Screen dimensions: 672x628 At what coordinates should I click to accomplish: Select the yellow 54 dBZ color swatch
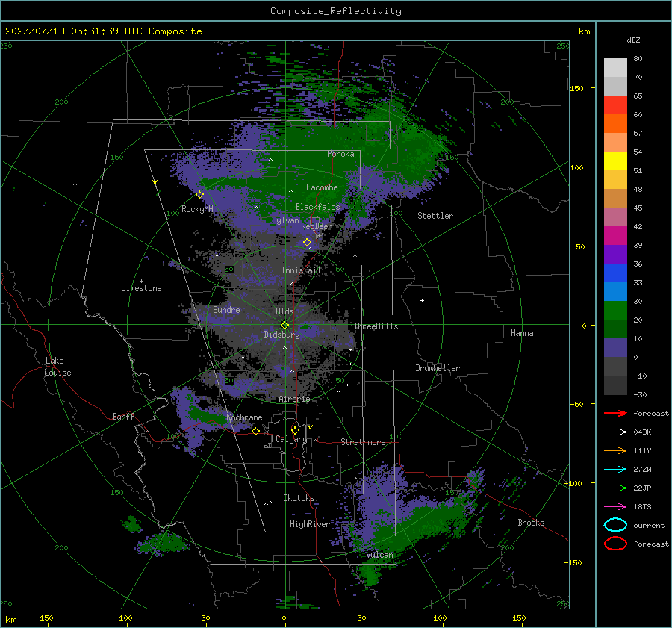(615, 161)
